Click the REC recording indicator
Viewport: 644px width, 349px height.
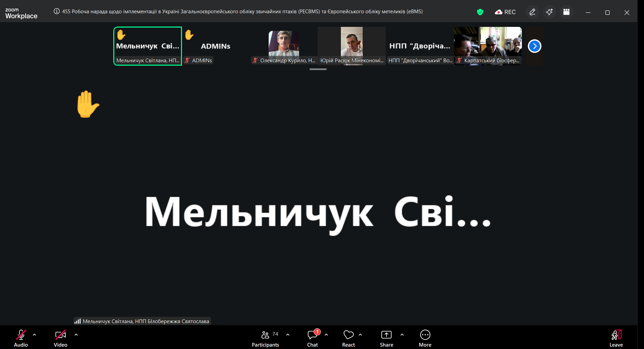click(x=506, y=12)
